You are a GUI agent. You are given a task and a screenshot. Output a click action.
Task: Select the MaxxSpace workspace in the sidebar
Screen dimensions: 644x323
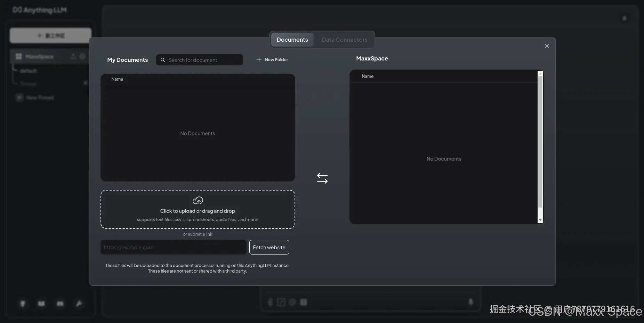[x=39, y=56]
